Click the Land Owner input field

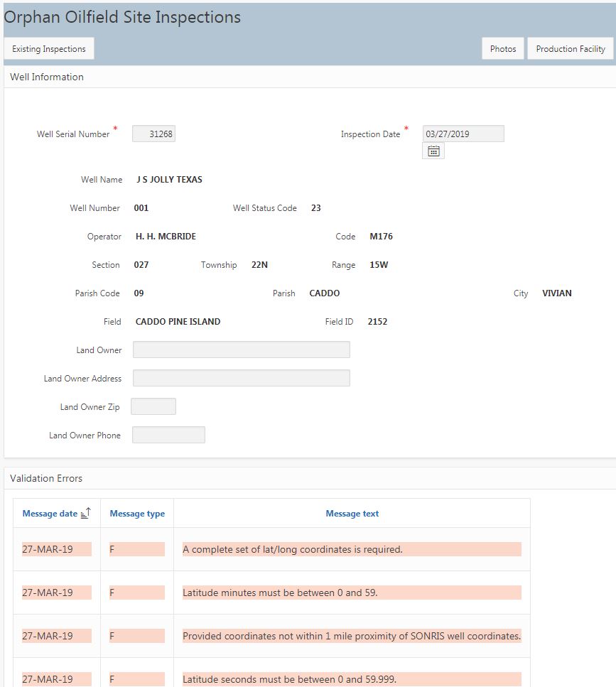click(241, 350)
